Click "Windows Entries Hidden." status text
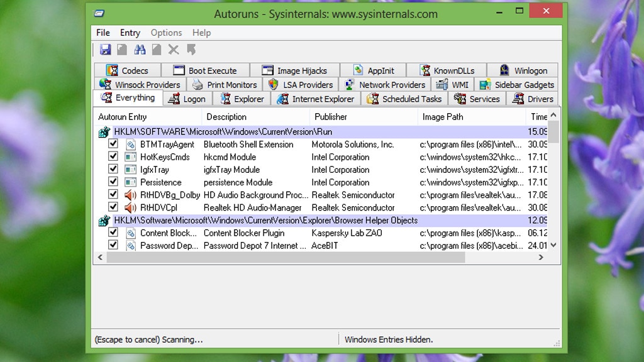This screenshot has width=644, height=362. click(x=389, y=339)
